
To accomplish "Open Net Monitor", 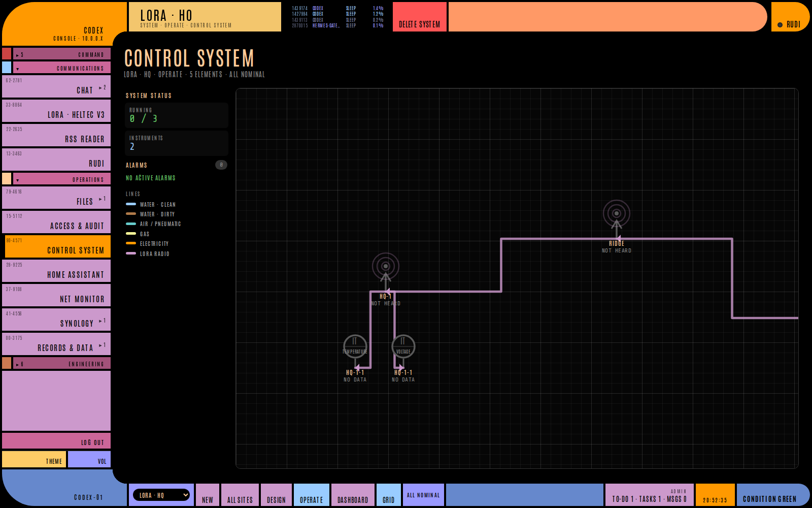I will (56, 295).
